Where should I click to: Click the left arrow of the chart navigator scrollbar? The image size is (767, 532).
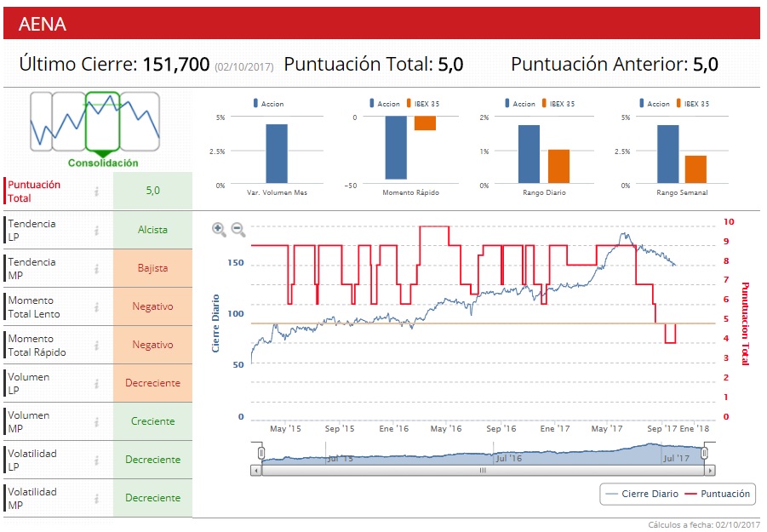[256, 471]
